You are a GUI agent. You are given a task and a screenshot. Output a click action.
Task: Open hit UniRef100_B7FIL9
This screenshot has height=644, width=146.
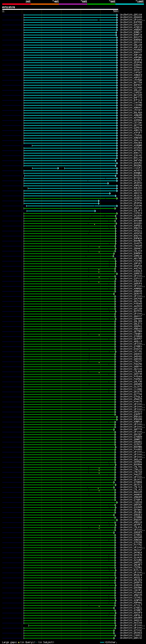pos(131,100)
